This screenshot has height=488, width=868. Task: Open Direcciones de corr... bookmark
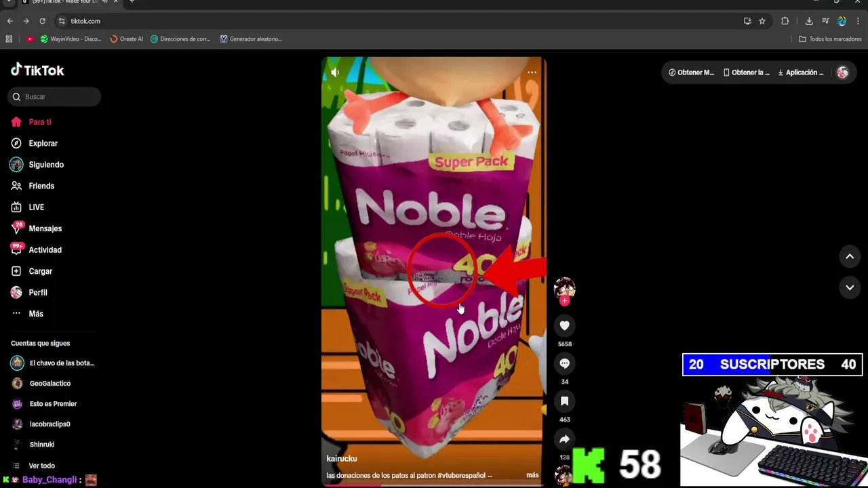click(x=181, y=39)
